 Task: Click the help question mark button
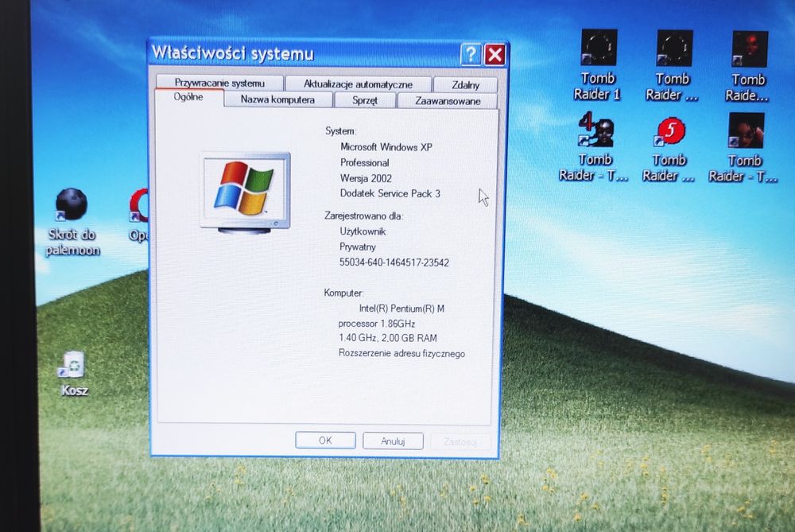pos(471,54)
